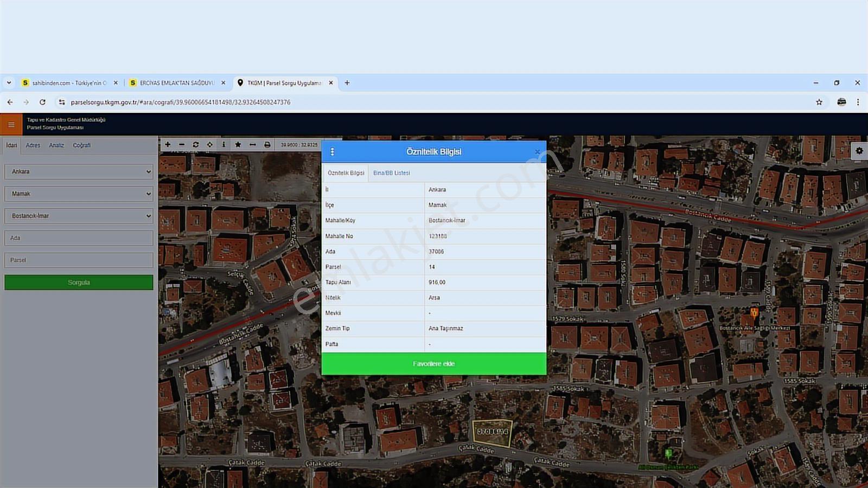The height and width of the screenshot is (488, 868).
Task: Print the map with the printer icon
Action: click(x=267, y=145)
